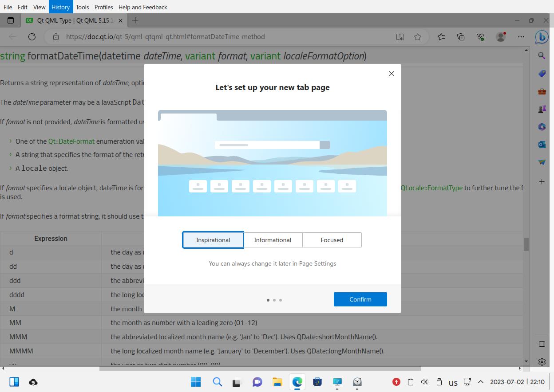Screen dimensions: 554x392
Task: Add this page to favorites
Action: click(418, 37)
